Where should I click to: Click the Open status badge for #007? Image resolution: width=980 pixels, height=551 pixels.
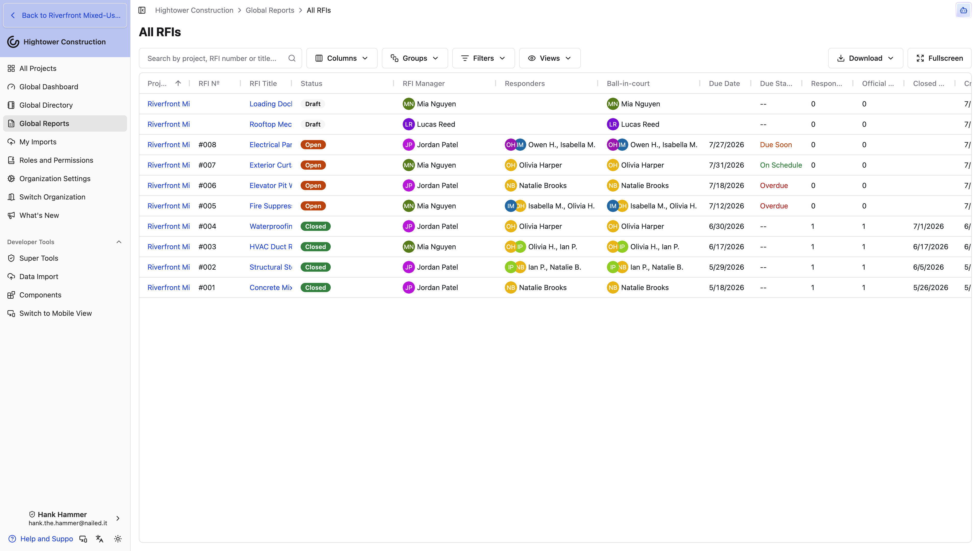click(313, 165)
